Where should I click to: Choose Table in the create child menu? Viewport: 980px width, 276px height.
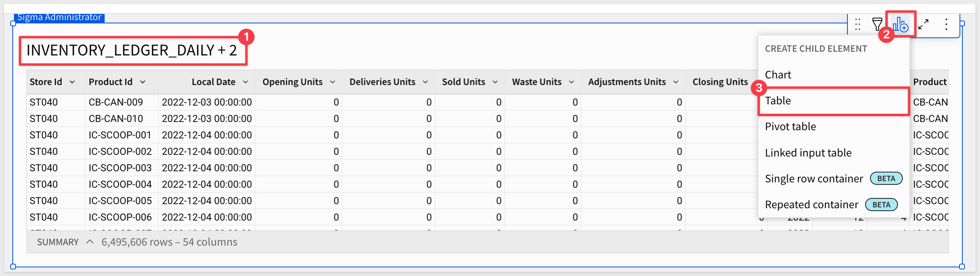778,101
